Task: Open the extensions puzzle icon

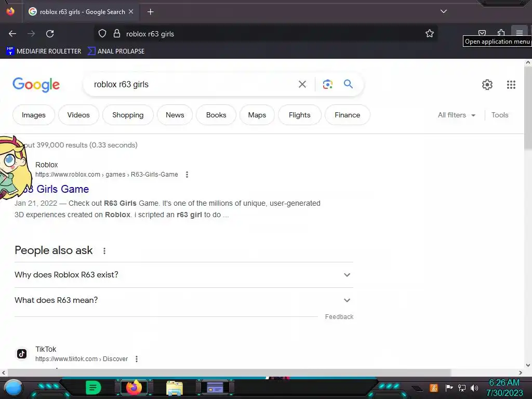Action: (501, 33)
